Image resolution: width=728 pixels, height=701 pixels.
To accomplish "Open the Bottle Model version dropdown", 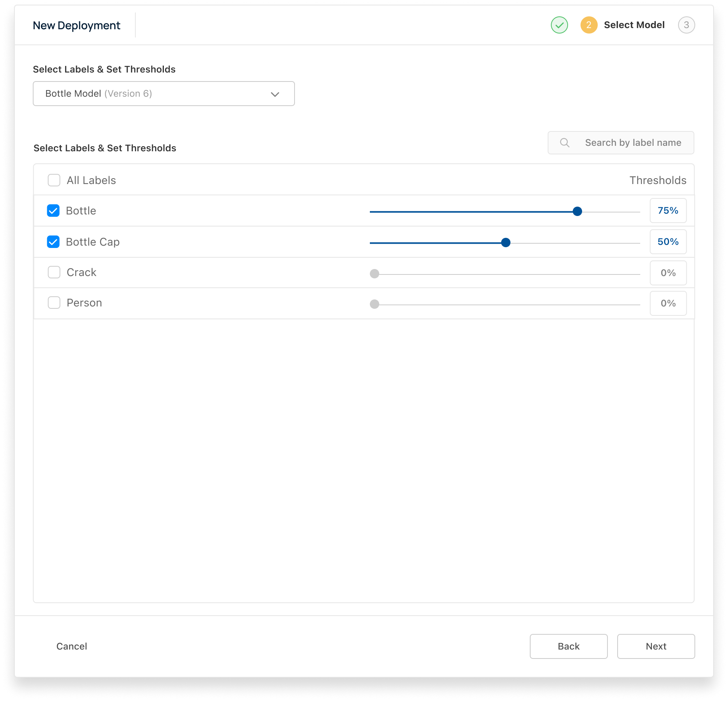I will [163, 94].
